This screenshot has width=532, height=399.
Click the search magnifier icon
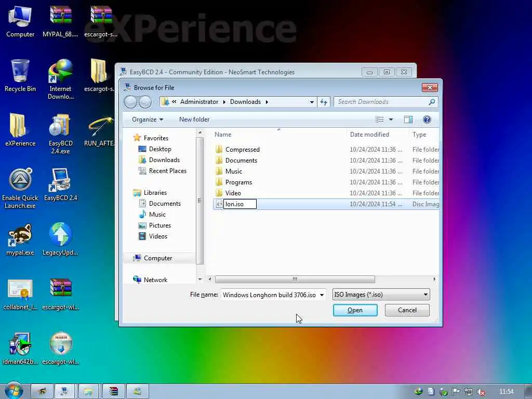coord(432,102)
